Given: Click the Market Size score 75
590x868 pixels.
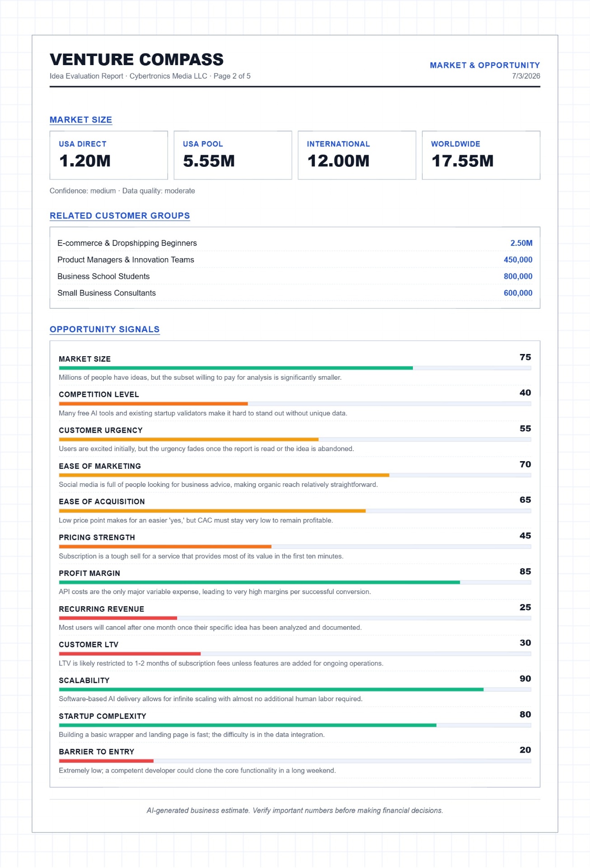Looking at the screenshot, I should click(x=525, y=357).
